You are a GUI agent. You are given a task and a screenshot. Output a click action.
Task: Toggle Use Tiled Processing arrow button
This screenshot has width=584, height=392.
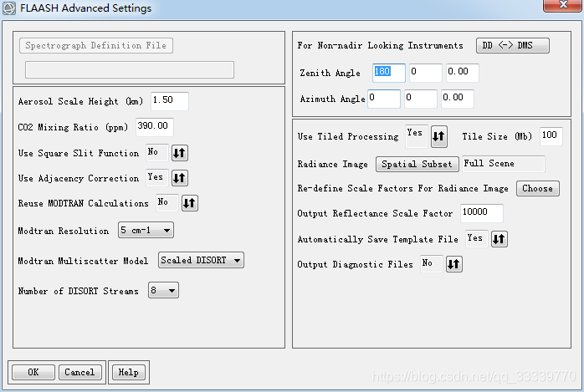[438, 136]
